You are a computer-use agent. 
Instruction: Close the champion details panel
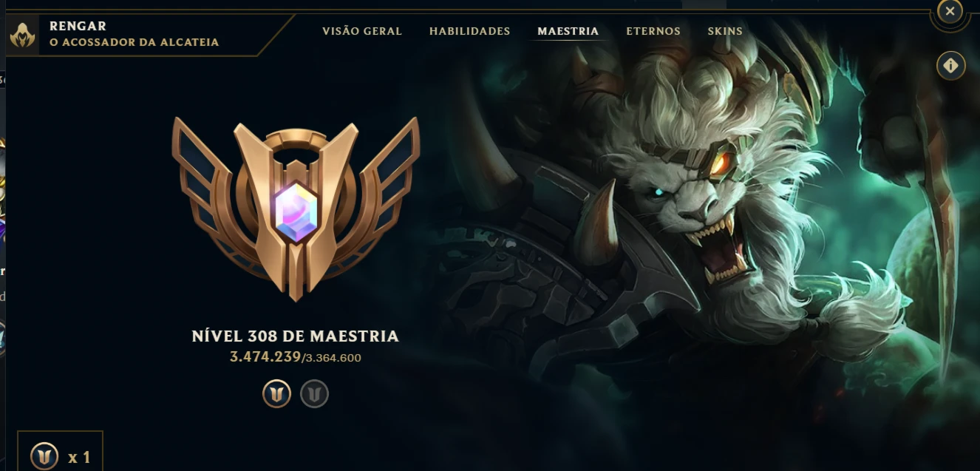[x=950, y=11]
